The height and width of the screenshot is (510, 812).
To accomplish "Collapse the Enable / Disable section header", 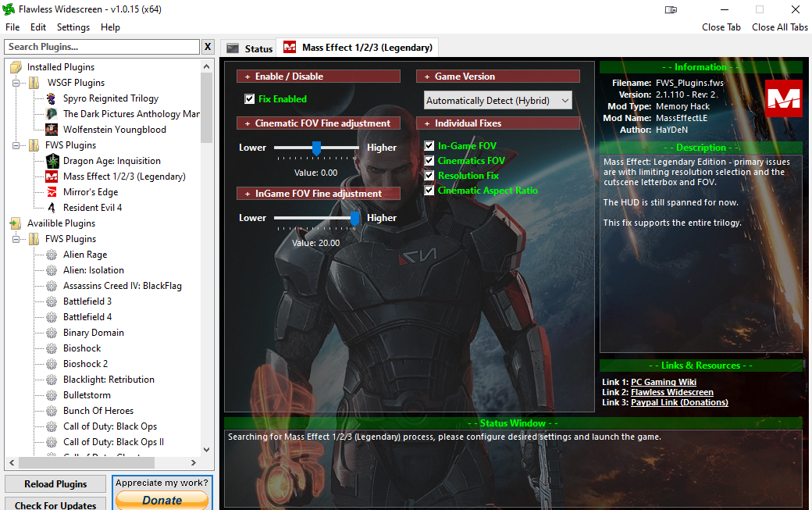I will tap(318, 77).
